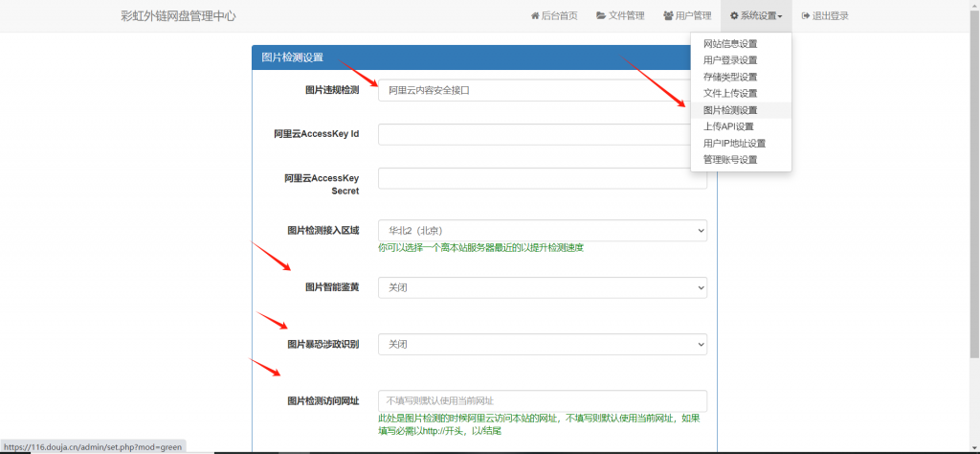
Task: Click the 图片检测接入区域 field label
Action: click(323, 230)
